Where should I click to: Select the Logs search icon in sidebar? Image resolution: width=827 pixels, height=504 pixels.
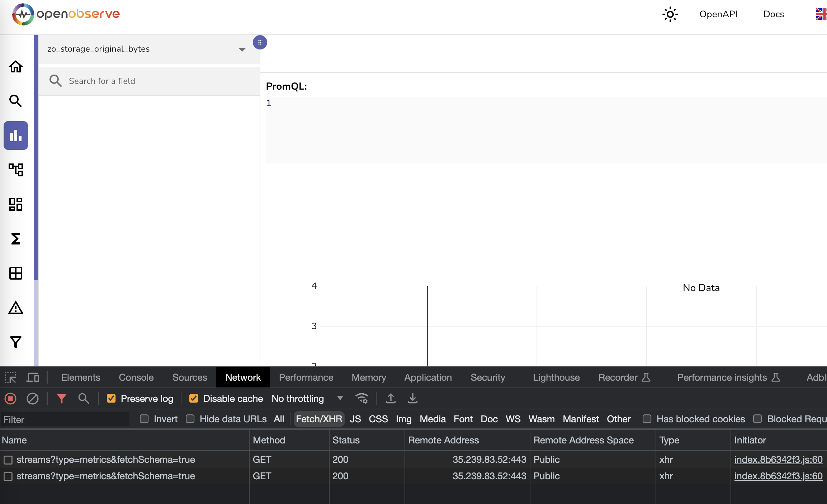(x=15, y=101)
